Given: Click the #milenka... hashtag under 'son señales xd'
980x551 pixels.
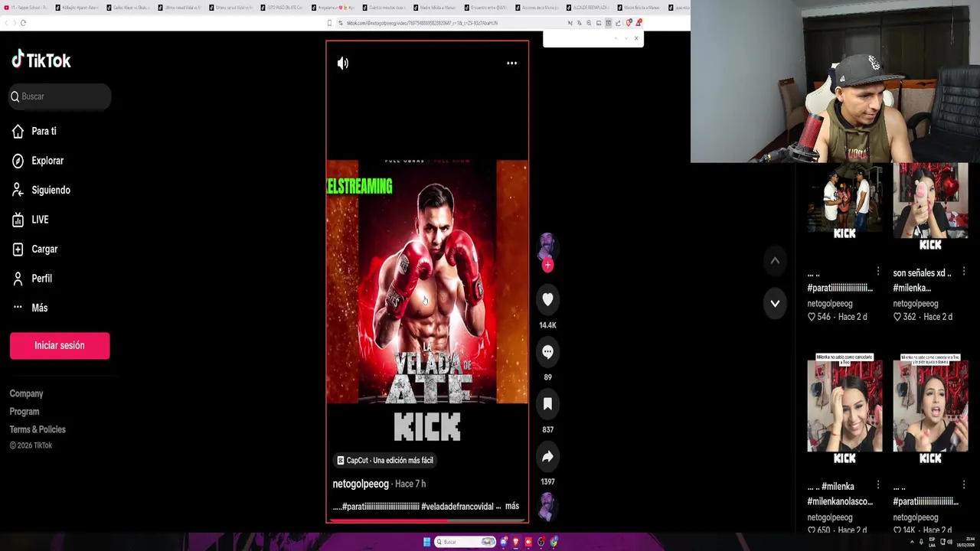Looking at the screenshot, I should click(x=912, y=288).
